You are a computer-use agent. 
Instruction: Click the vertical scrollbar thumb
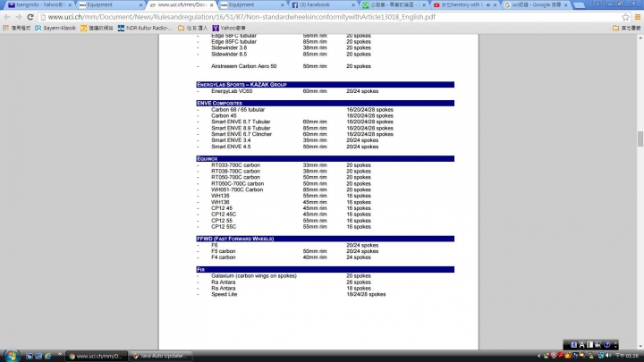coord(640,139)
